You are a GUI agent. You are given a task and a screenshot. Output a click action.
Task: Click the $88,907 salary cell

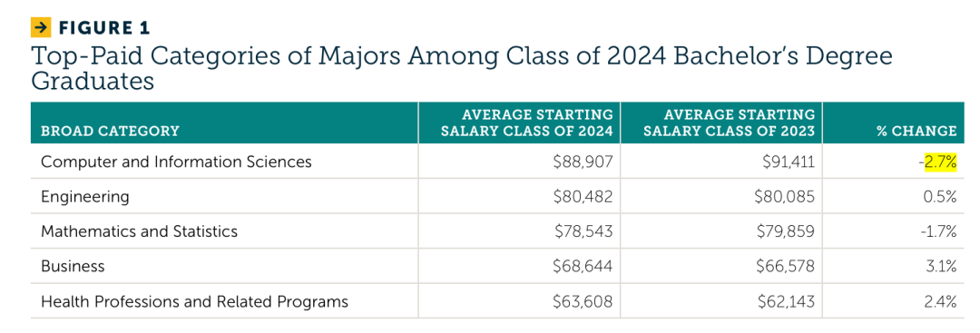pyautogui.click(x=583, y=162)
